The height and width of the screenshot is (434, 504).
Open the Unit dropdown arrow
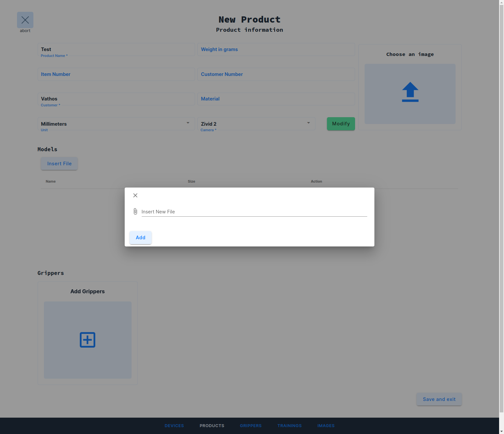tap(188, 123)
